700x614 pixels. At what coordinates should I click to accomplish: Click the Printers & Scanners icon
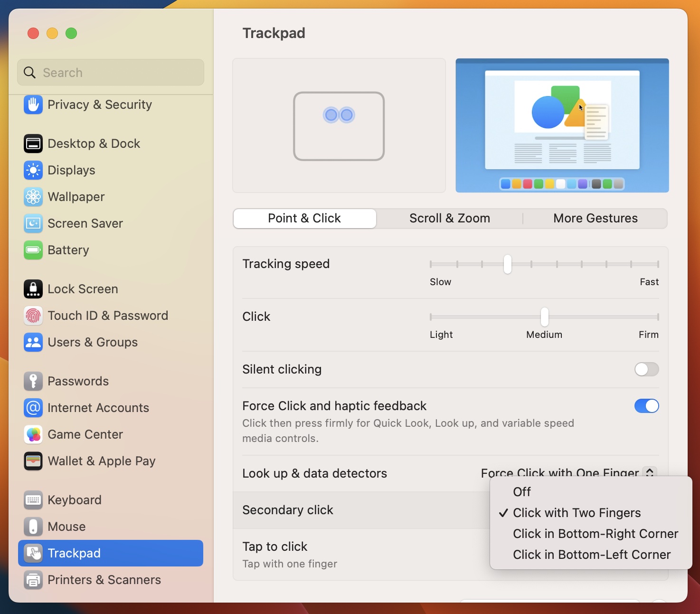tap(33, 580)
